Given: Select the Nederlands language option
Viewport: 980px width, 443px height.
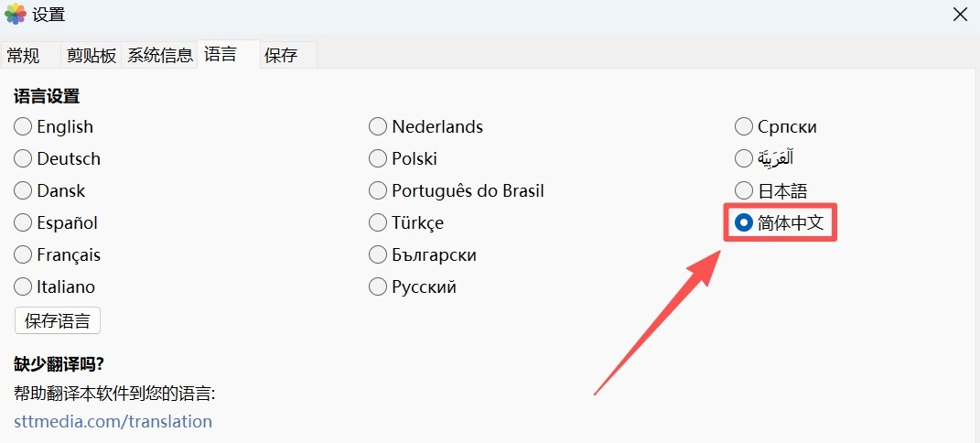Looking at the screenshot, I should (378, 127).
